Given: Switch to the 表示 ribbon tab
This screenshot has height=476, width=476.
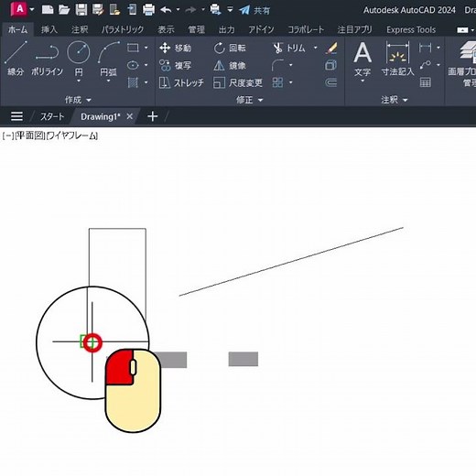Looking at the screenshot, I should tap(166, 29).
